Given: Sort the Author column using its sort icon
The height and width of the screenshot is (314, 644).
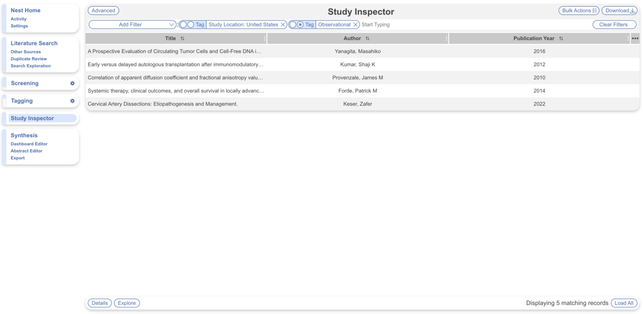Looking at the screenshot, I should tap(368, 38).
